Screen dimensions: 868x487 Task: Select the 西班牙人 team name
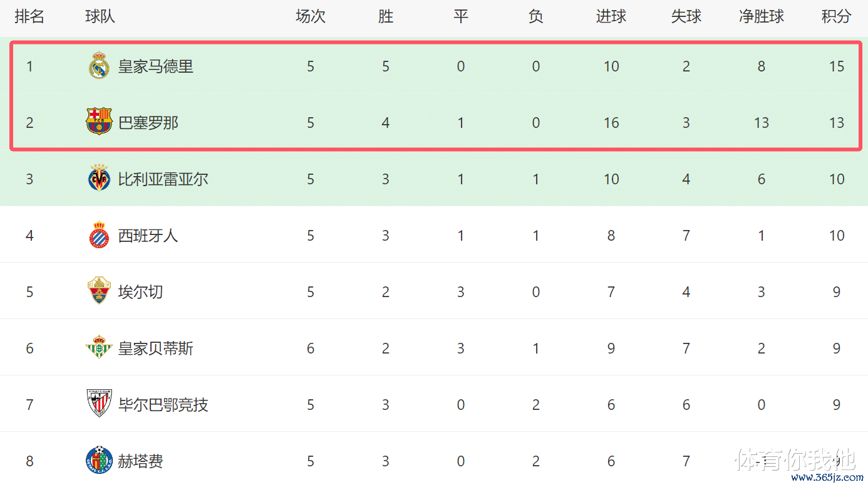click(148, 236)
